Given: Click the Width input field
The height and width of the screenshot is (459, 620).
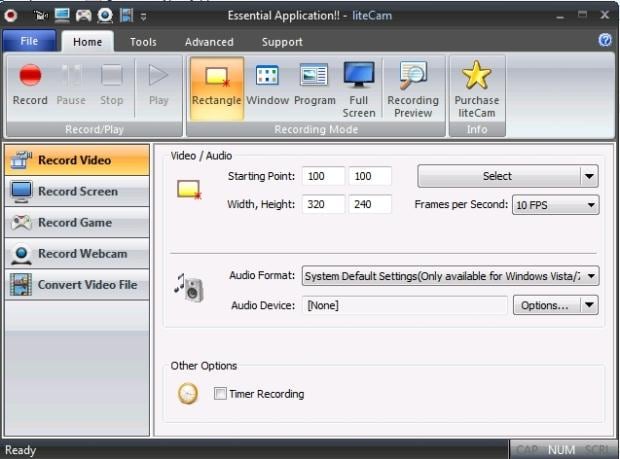Looking at the screenshot, I should (323, 204).
